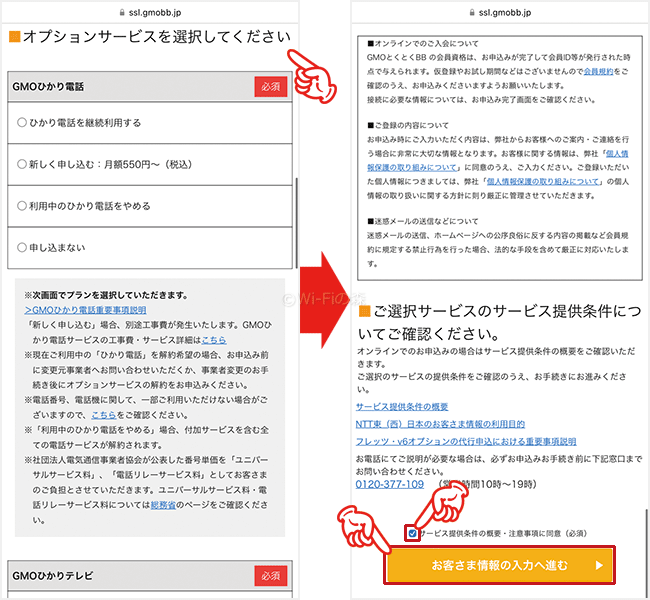Viewport: 650px width, 600px height.
Task: Click the '■迷惑メールの送信などについて' heading
Action: tap(423, 221)
